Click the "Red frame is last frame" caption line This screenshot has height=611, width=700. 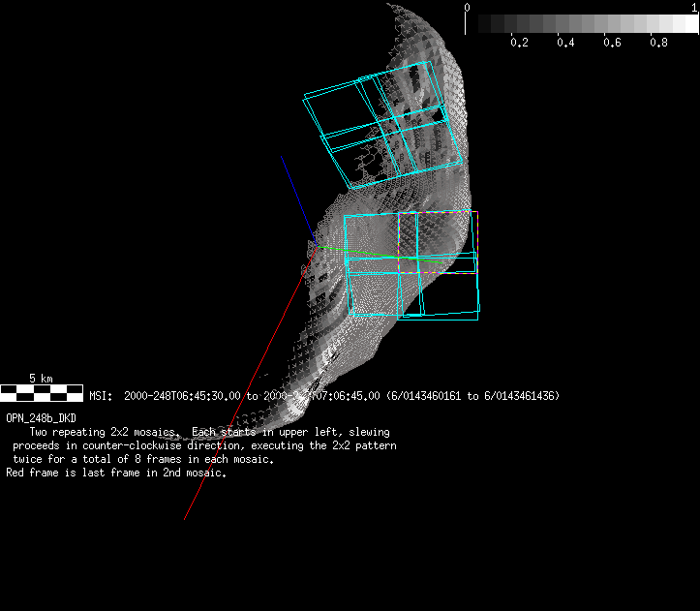(116, 474)
